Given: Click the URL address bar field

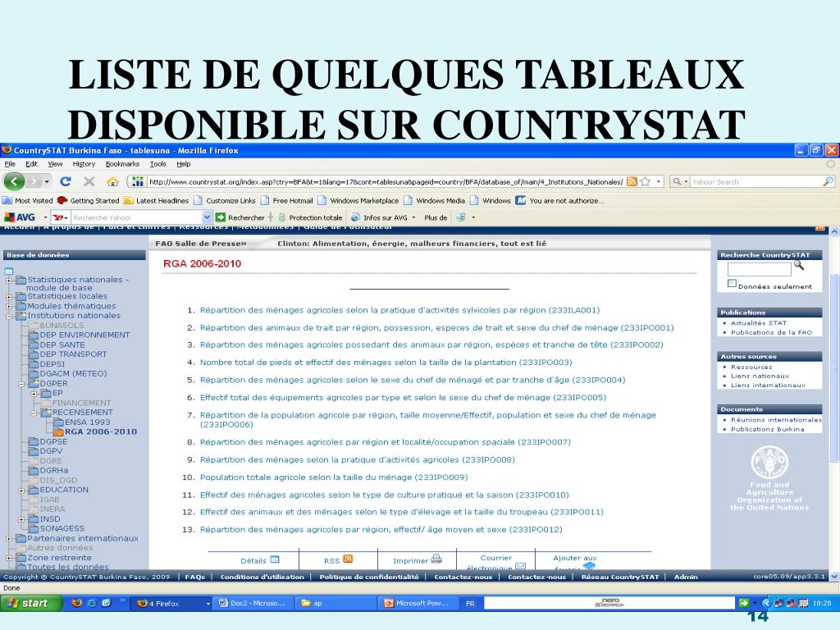Looking at the screenshot, I should point(386,181).
